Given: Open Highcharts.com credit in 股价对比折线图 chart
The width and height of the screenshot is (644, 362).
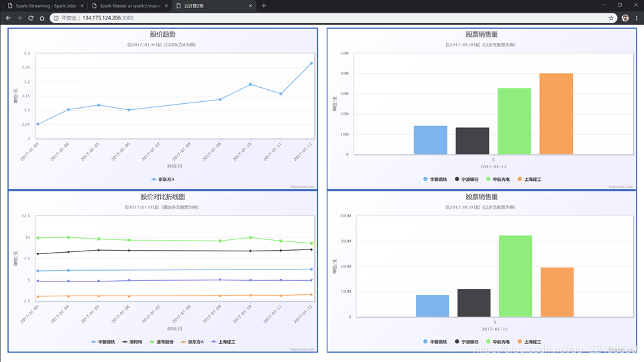Looking at the screenshot, I should (302, 349).
